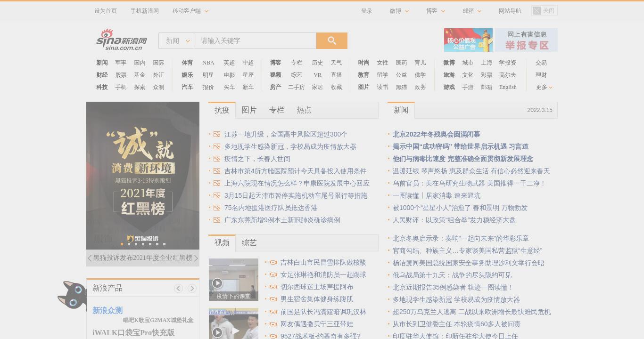Open 新浪众测 product link

click(x=107, y=310)
